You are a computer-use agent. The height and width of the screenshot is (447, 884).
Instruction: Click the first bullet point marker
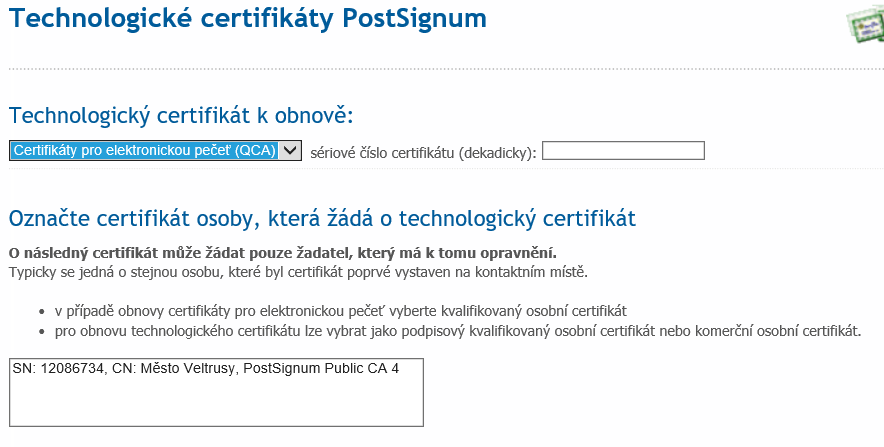click(x=42, y=311)
